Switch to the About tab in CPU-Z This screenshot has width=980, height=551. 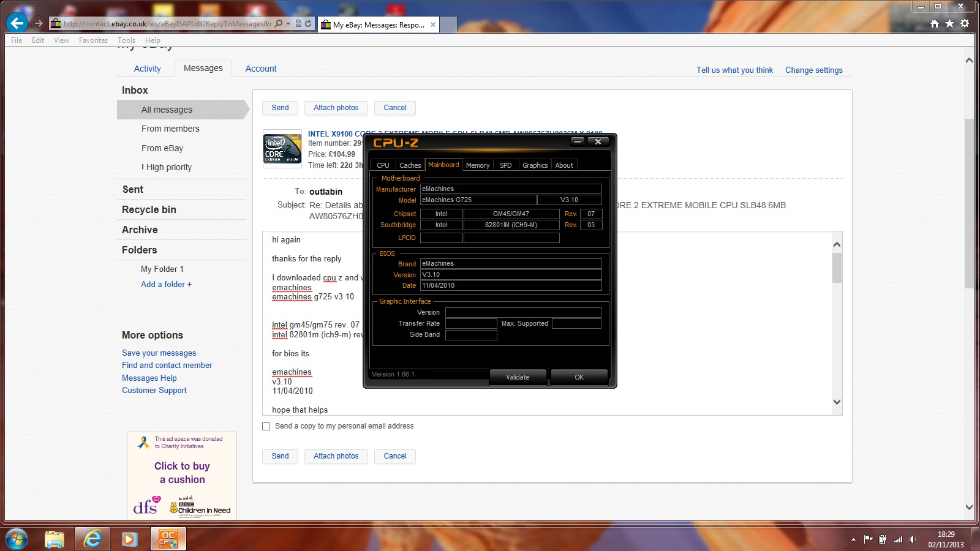(x=564, y=165)
